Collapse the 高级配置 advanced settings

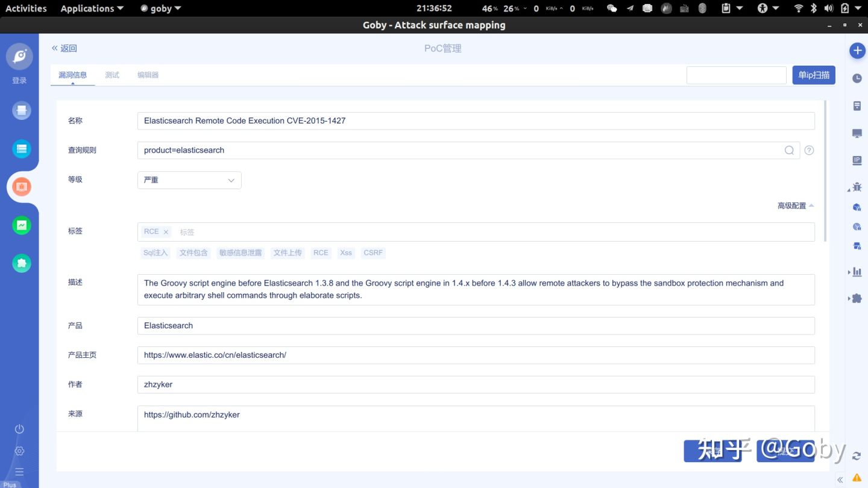coord(795,206)
